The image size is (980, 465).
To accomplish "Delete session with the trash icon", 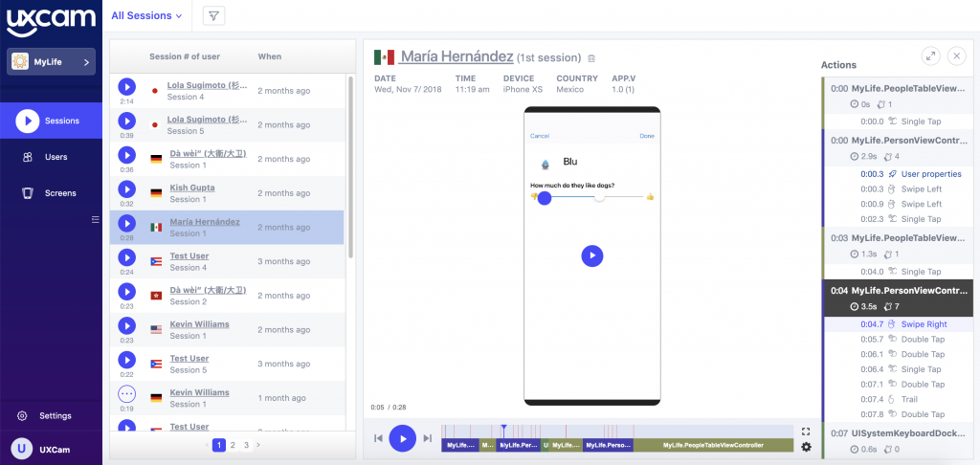I will coord(591,58).
